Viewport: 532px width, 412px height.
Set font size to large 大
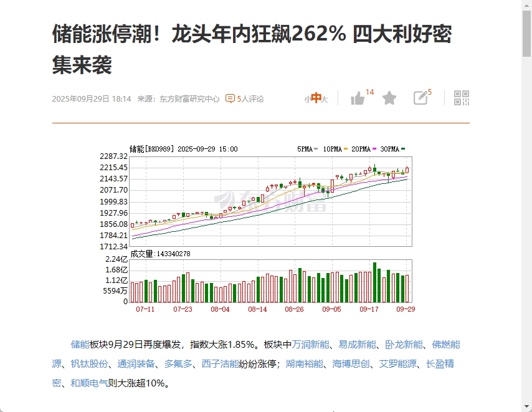click(x=325, y=100)
